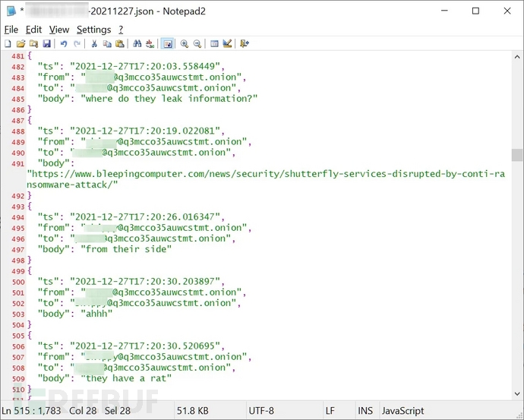The width and height of the screenshot is (524, 420).
Task: Toggle Word Wrap toolbar button
Action: point(167,44)
